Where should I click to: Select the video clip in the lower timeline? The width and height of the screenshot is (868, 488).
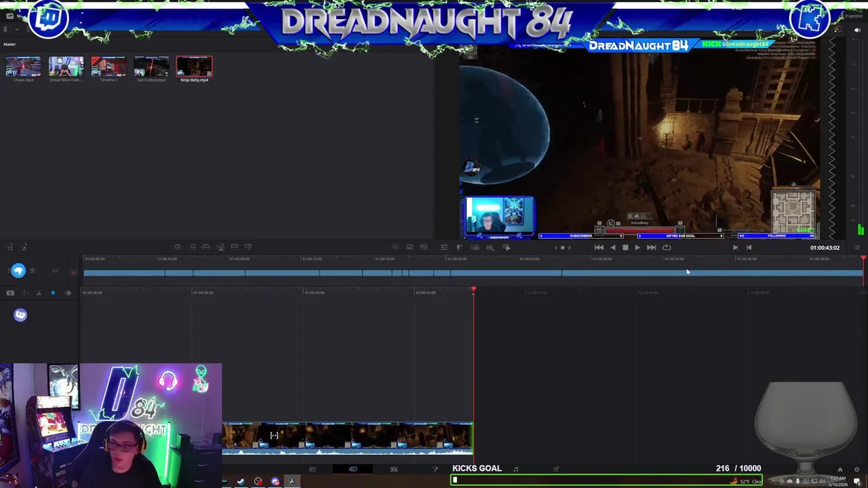coord(347,438)
